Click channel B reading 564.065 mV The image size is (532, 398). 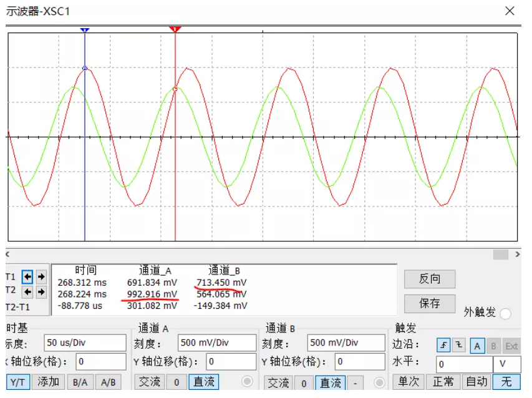221,294
